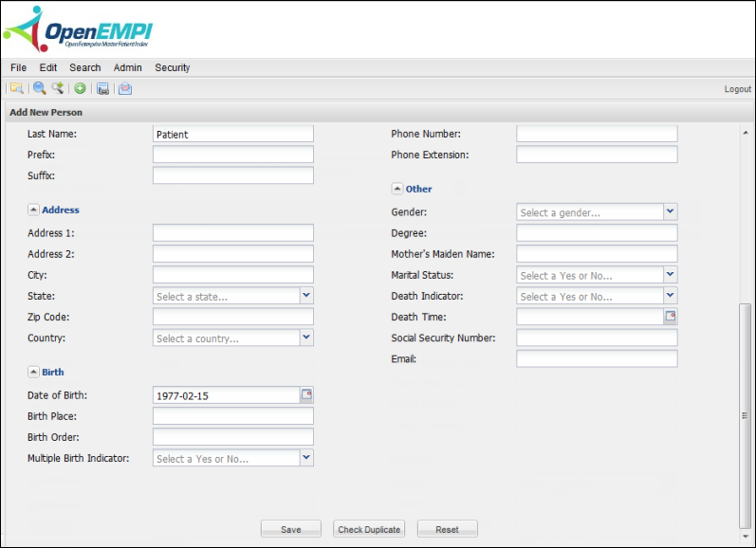756x548 pixels.
Task: Collapse the Birth section
Action: coord(33,372)
